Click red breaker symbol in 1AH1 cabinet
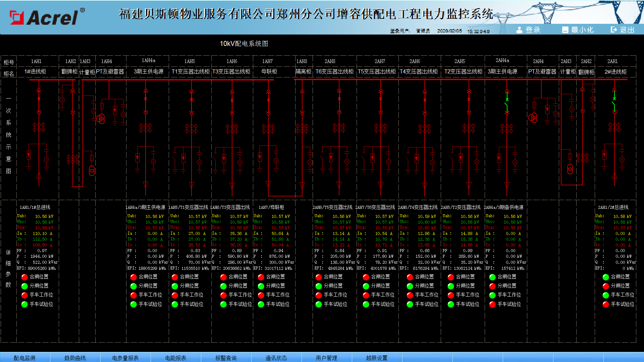This screenshot has width=644, height=362. (39, 99)
